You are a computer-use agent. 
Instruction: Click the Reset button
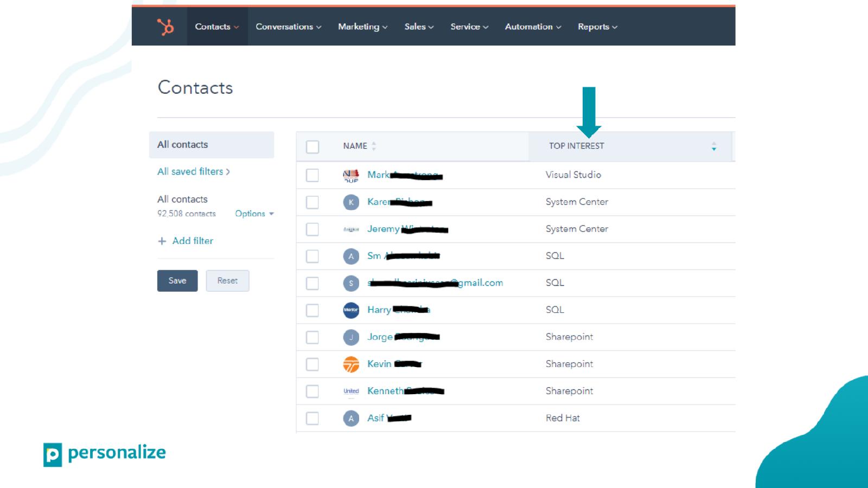click(228, 281)
